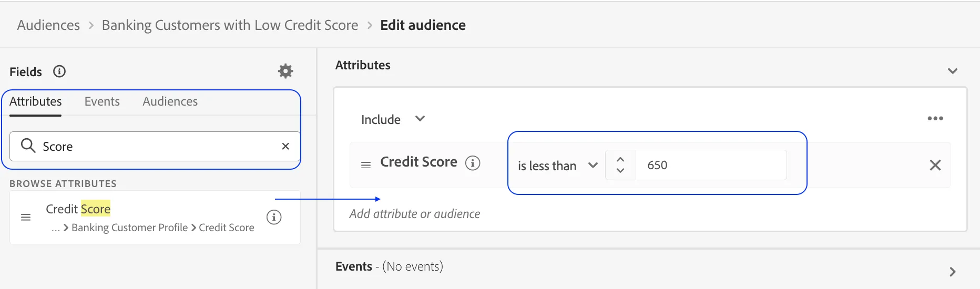Open the container more options menu
This screenshot has width=980, height=289.
tap(935, 118)
